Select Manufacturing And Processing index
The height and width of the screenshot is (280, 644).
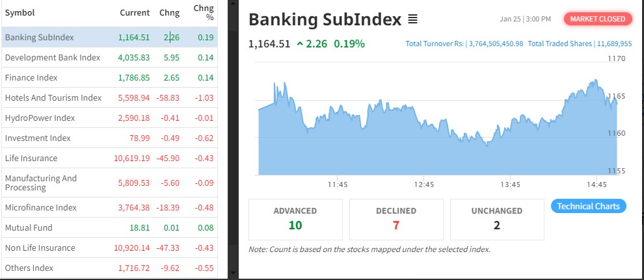tap(41, 183)
